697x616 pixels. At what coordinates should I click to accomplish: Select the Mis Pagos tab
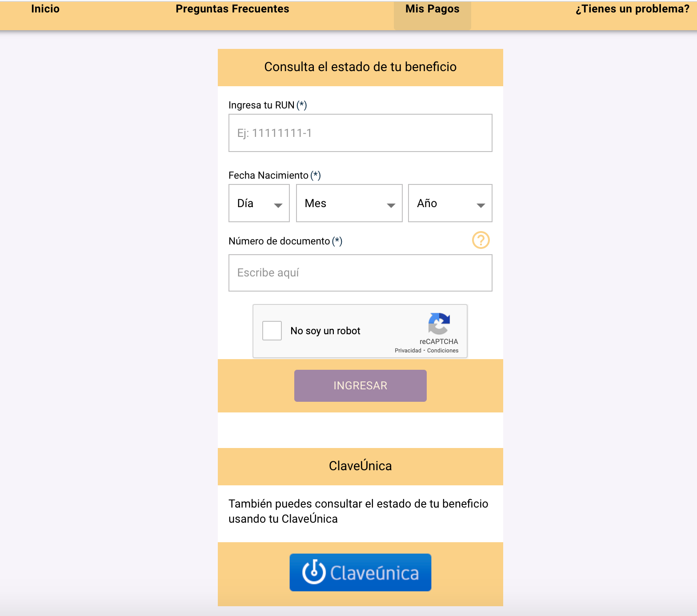(432, 10)
